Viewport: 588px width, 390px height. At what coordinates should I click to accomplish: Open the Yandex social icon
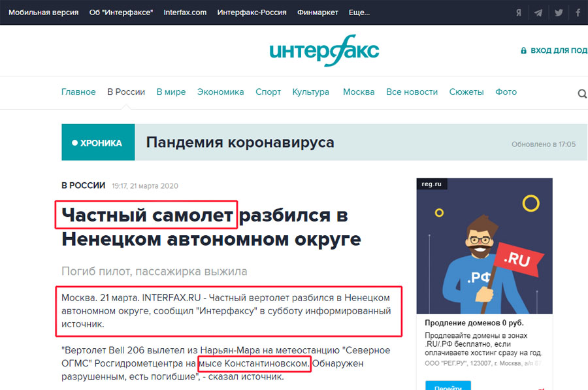(x=518, y=12)
